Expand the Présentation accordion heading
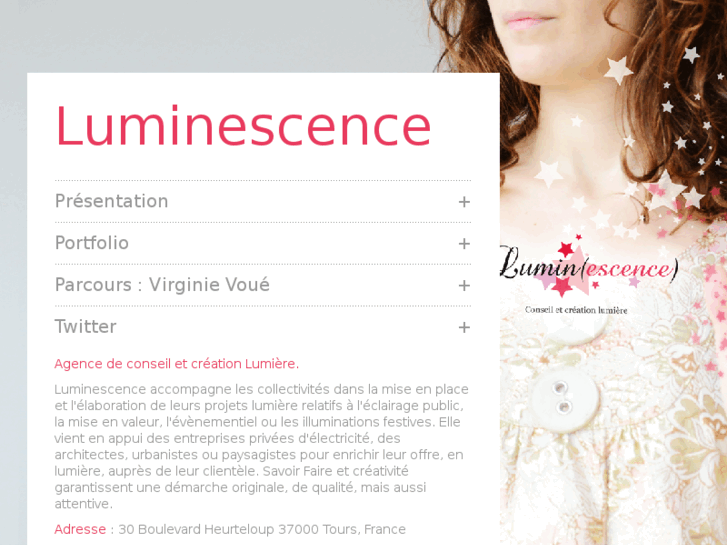This screenshot has height=545, width=727. coord(263,201)
